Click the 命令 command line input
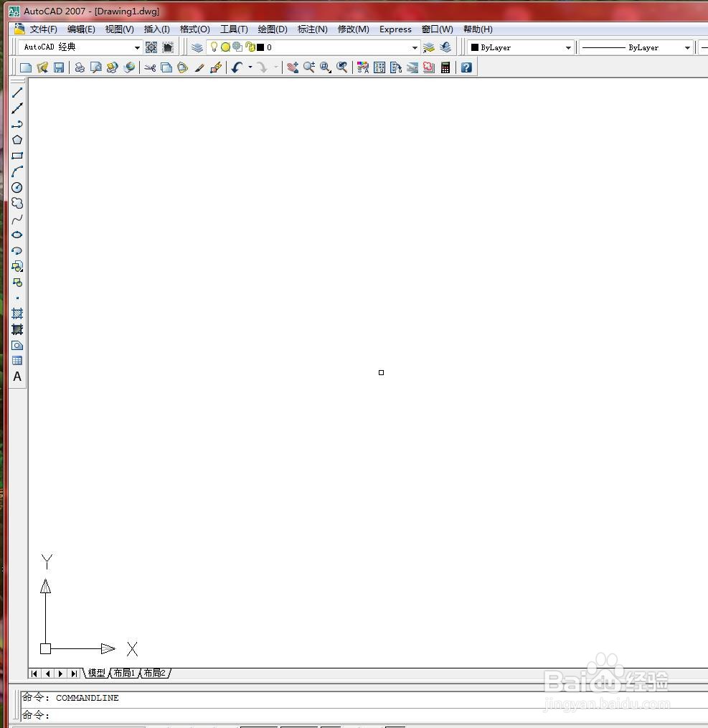708x728 pixels. coord(364,715)
